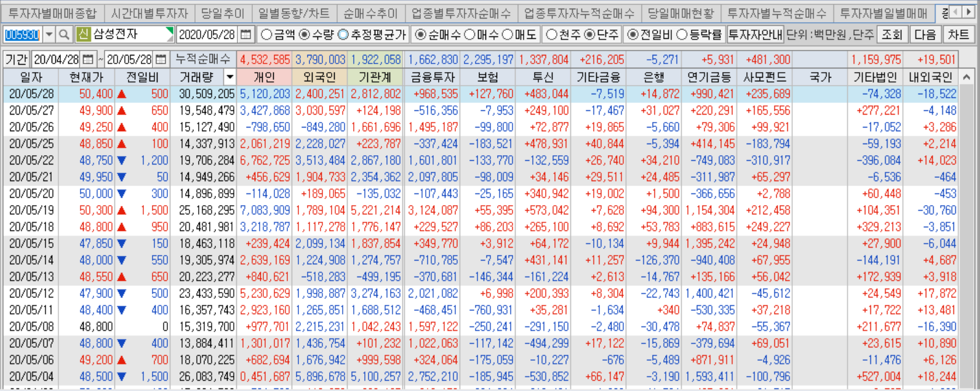Open the 업종투자자누적순매수 tab
This screenshot has width=980, height=391.
pos(579,13)
